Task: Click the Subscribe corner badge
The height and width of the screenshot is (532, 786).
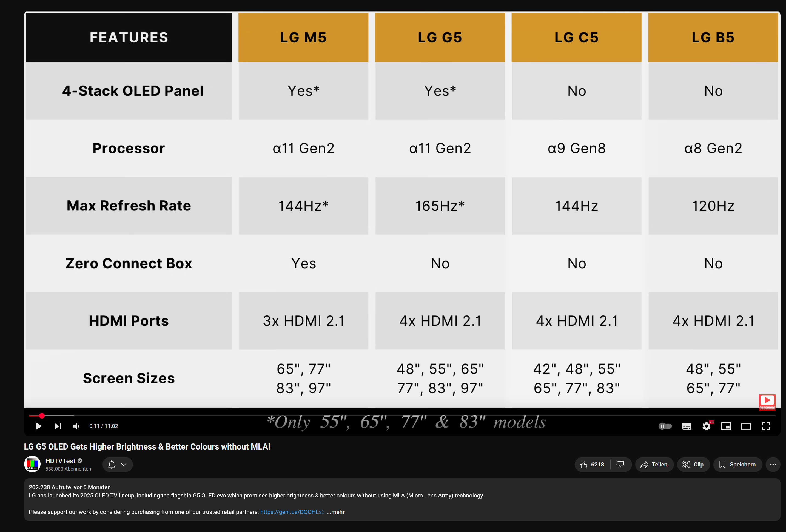Action: (767, 402)
